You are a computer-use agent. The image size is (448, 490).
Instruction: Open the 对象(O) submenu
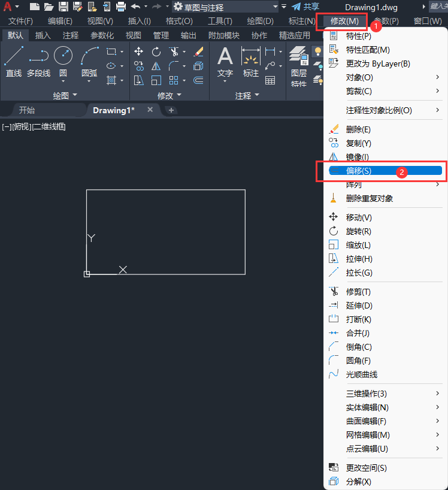[385, 77]
